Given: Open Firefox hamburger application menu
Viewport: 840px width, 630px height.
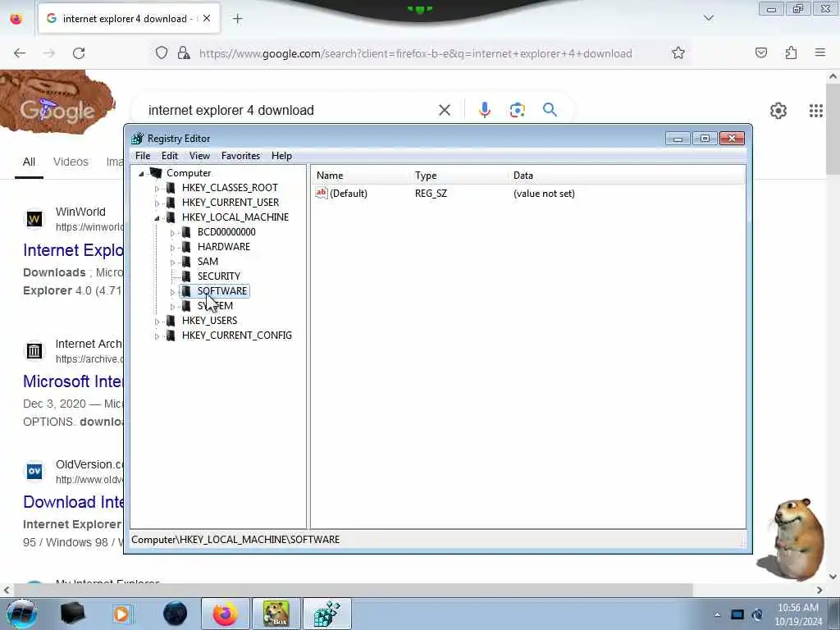Looking at the screenshot, I should (x=820, y=53).
